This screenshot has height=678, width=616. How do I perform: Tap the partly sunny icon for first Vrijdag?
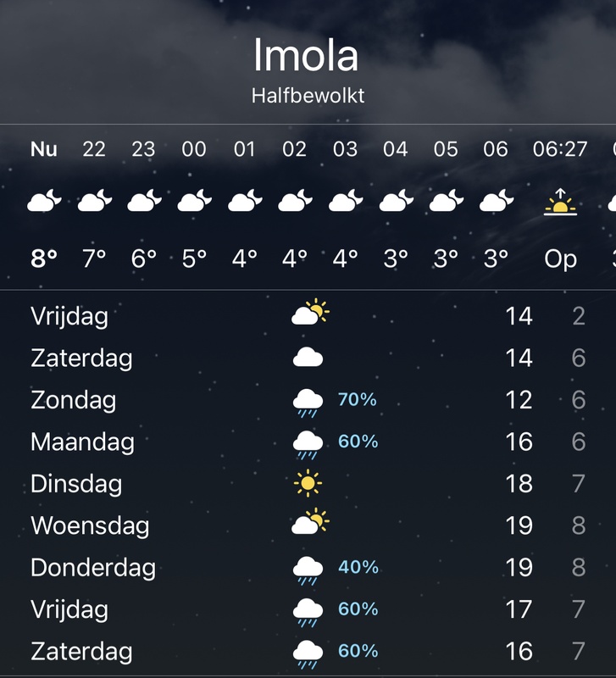click(x=310, y=312)
